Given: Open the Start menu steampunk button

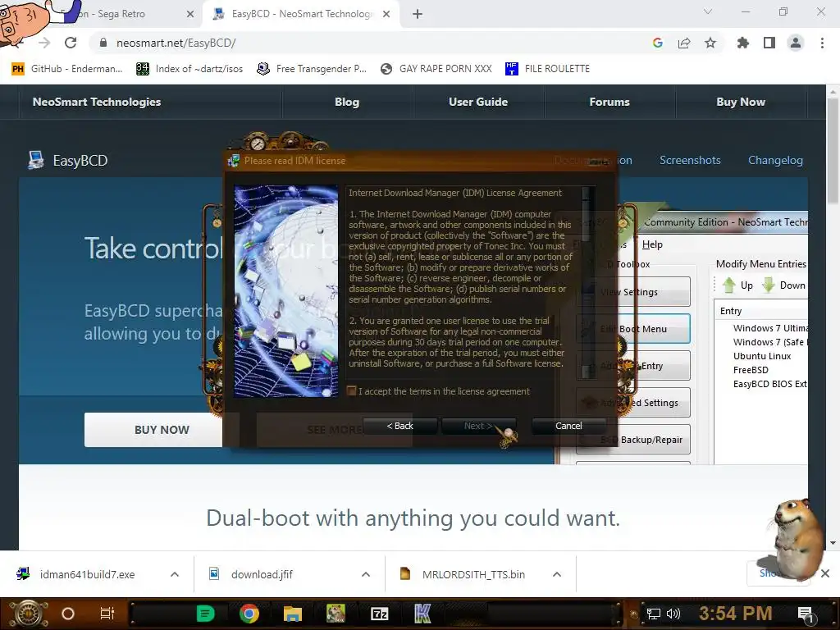Looking at the screenshot, I should pyautogui.click(x=28, y=614).
